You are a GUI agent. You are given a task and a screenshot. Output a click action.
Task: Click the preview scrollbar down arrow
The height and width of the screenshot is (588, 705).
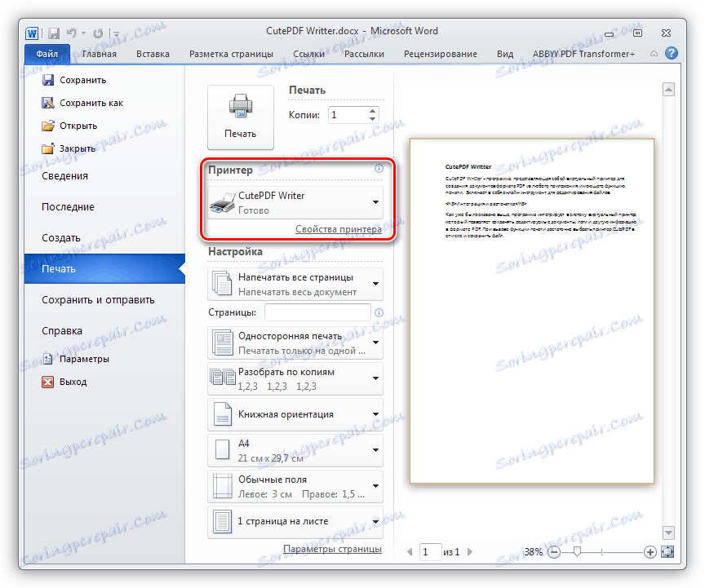pyautogui.click(x=668, y=533)
